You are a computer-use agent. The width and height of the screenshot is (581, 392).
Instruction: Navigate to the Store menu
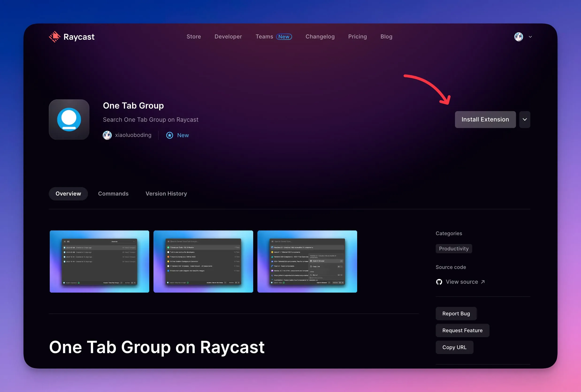click(194, 37)
